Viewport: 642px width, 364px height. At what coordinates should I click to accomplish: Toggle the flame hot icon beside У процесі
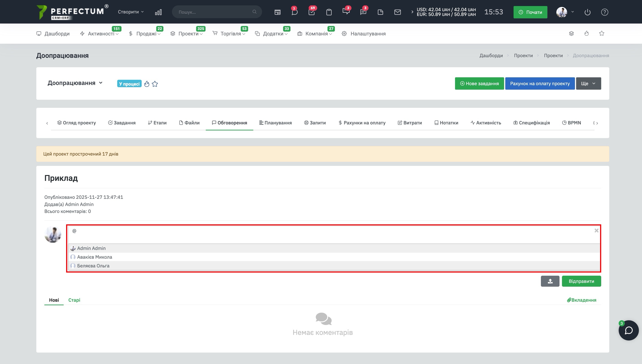(x=147, y=84)
